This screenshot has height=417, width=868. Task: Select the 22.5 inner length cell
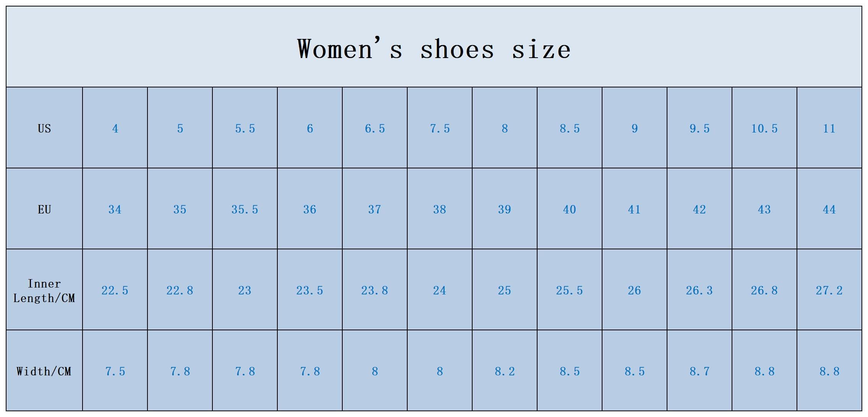click(115, 291)
